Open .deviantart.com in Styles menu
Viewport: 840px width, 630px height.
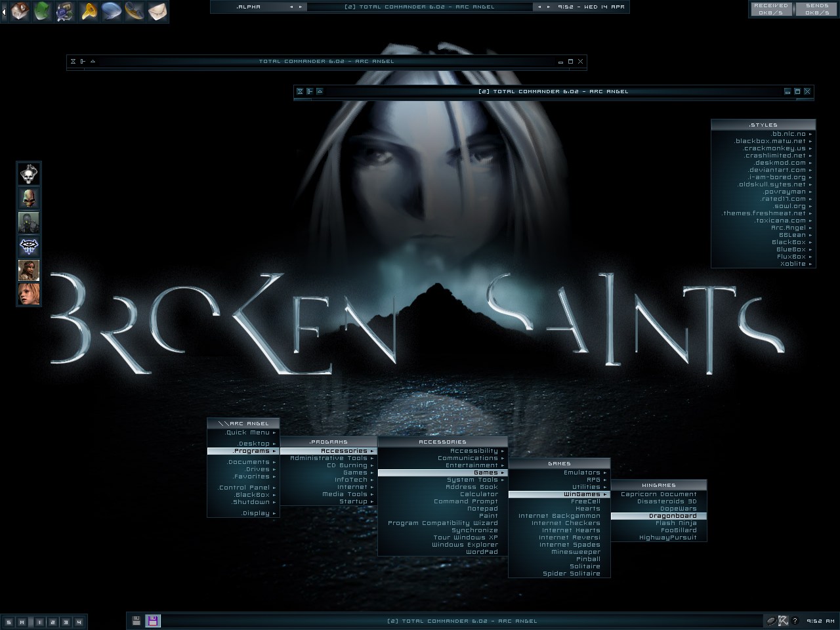763,170
